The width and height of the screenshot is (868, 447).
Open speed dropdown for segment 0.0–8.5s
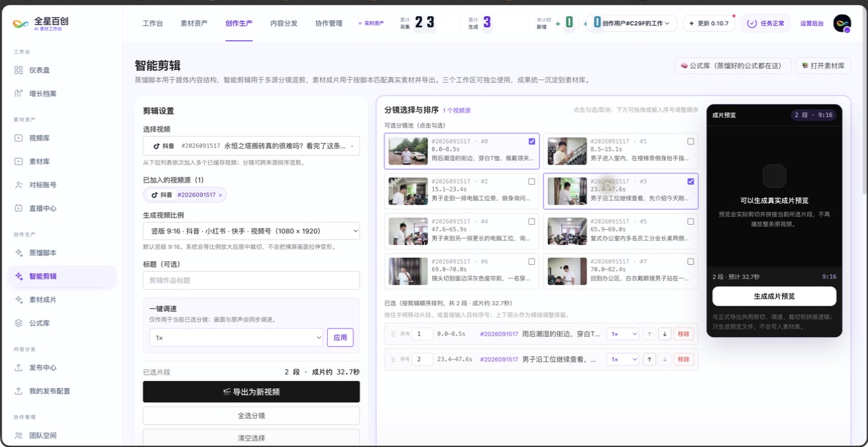[622, 334]
